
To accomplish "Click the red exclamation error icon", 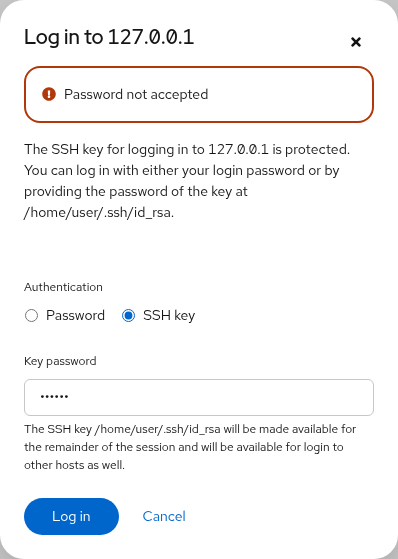I will 49,94.
